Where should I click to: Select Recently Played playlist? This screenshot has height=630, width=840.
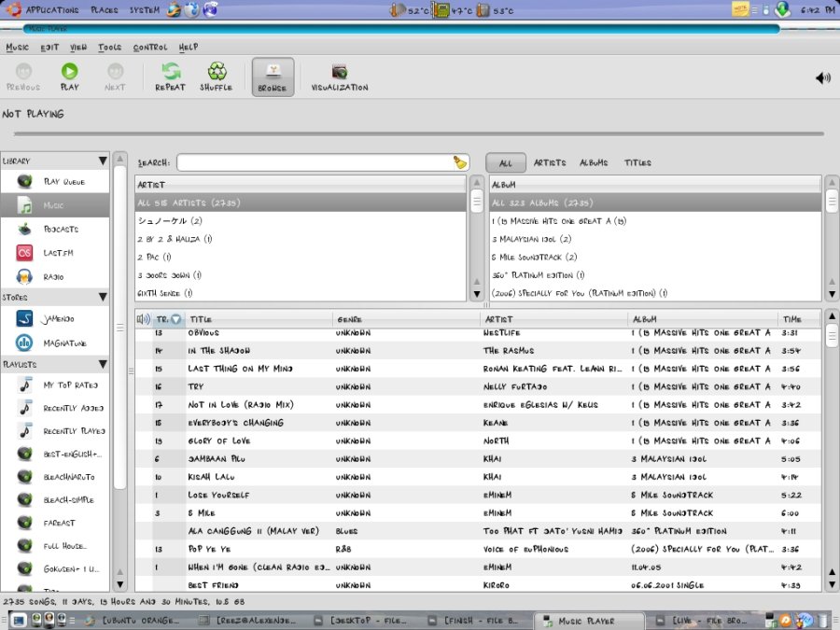pos(55,431)
